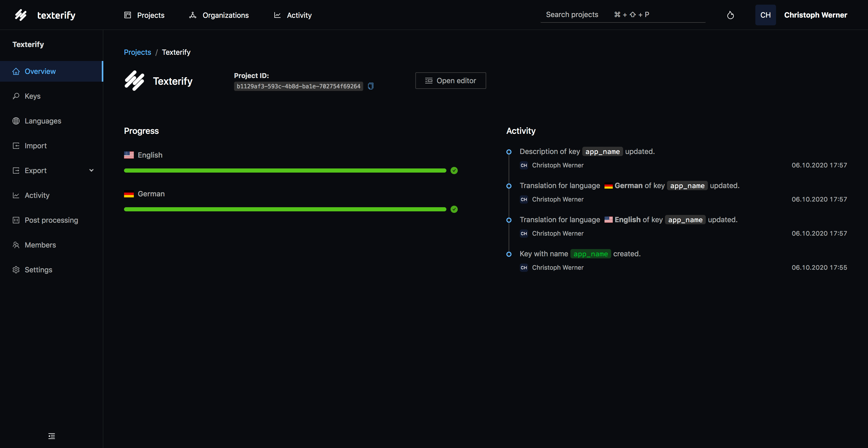The height and width of the screenshot is (448, 868).
Task: Click the flame icon in top bar
Action: point(730,15)
